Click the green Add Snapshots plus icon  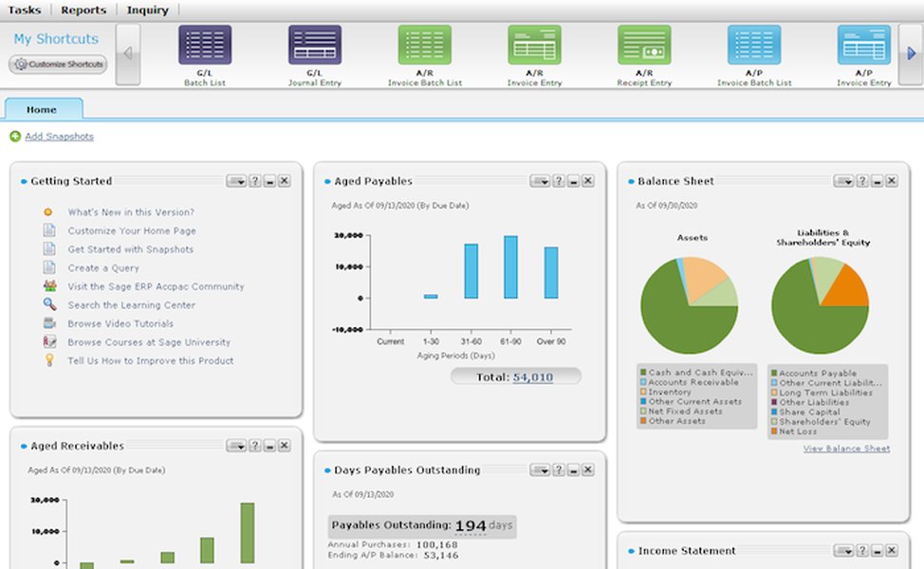pos(15,137)
